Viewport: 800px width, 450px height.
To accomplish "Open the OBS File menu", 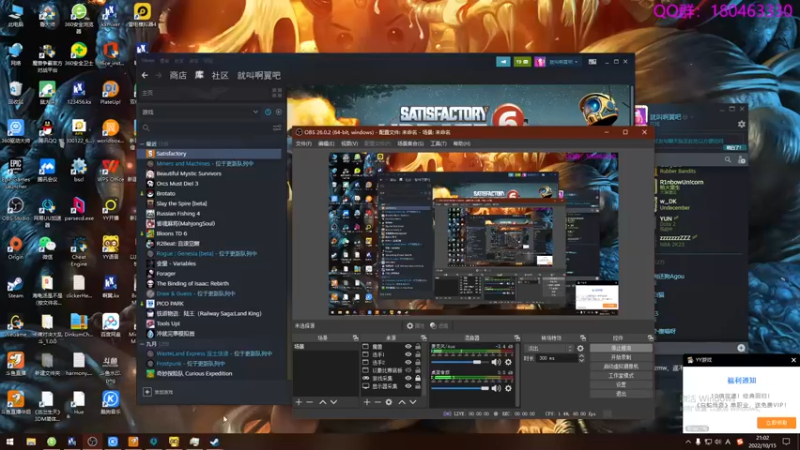I will coord(304,144).
